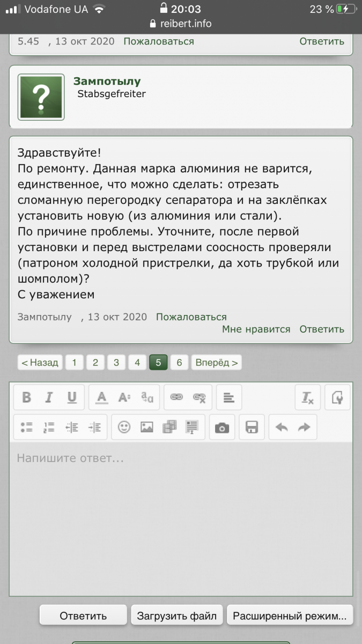Decrease indent (outdent) in editor
The width and height of the screenshot is (362, 644).
tap(72, 427)
